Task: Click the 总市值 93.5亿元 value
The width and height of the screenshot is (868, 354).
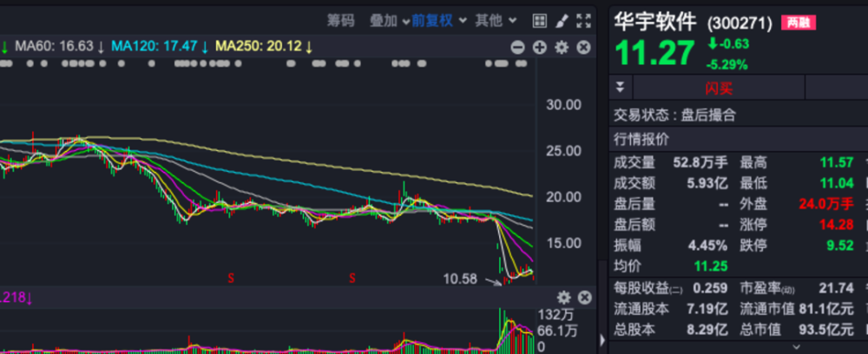Action: 826,330
